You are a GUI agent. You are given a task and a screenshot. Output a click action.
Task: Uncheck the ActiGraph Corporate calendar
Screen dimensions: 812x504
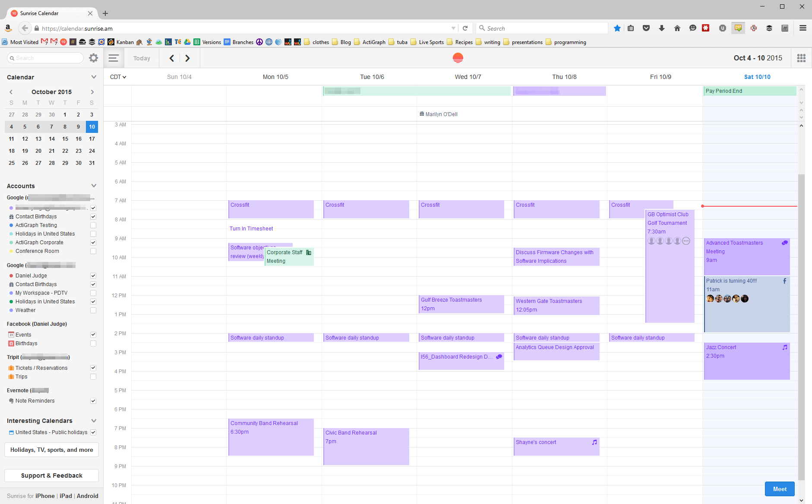click(93, 242)
